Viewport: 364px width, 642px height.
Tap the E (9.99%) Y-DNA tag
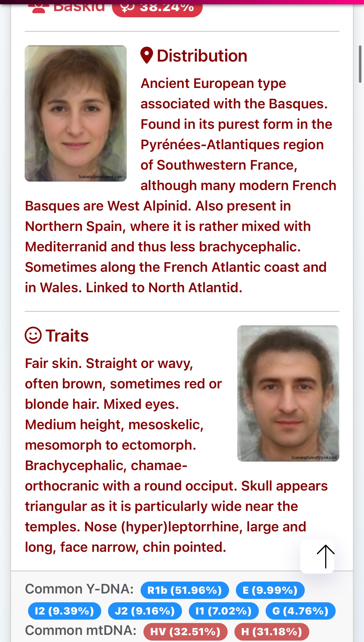pos(270,590)
